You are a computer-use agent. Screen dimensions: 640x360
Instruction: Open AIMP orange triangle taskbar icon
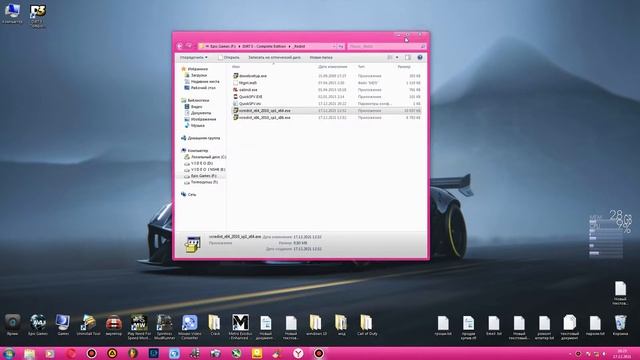[112, 353]
